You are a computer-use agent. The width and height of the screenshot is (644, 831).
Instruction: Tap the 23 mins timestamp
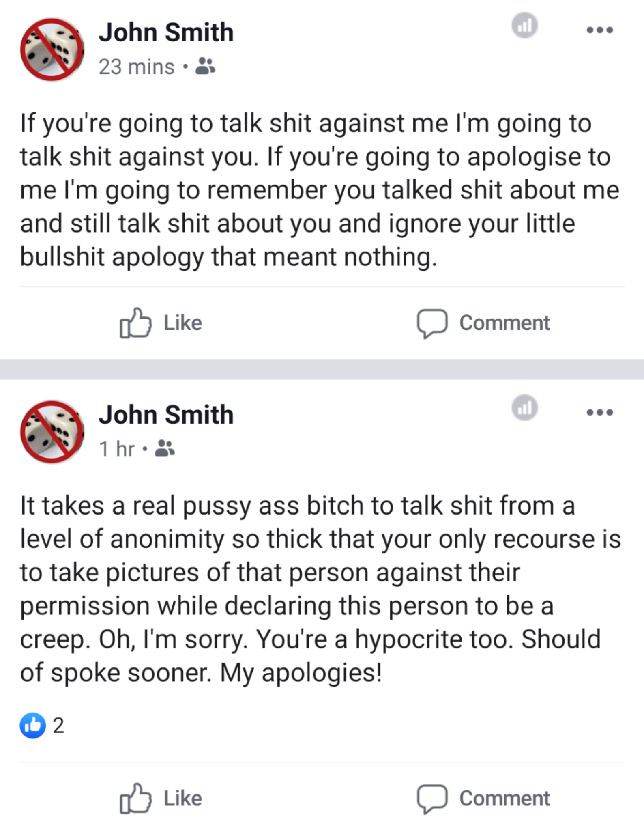(137, 67)
